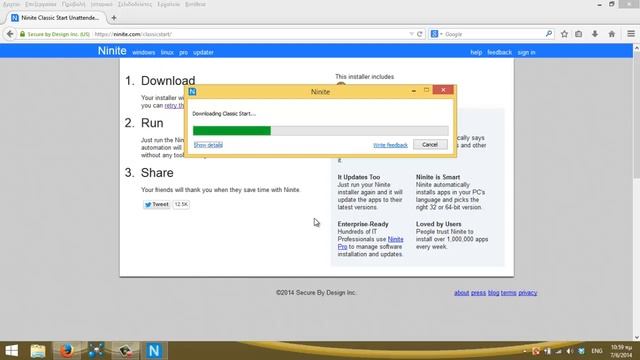Open the windows link in Ninite header

144,53
